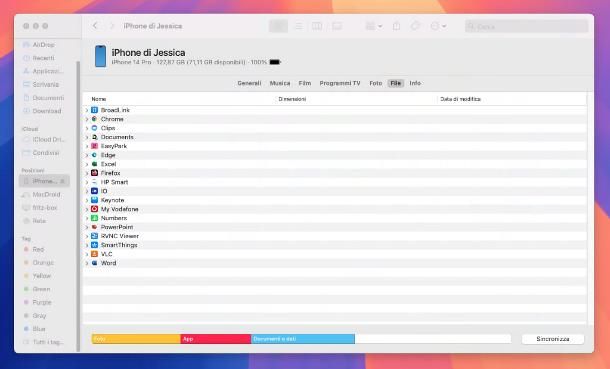
Task: Select the RVNC Viewer row
Action: click(x=335, y=236)
